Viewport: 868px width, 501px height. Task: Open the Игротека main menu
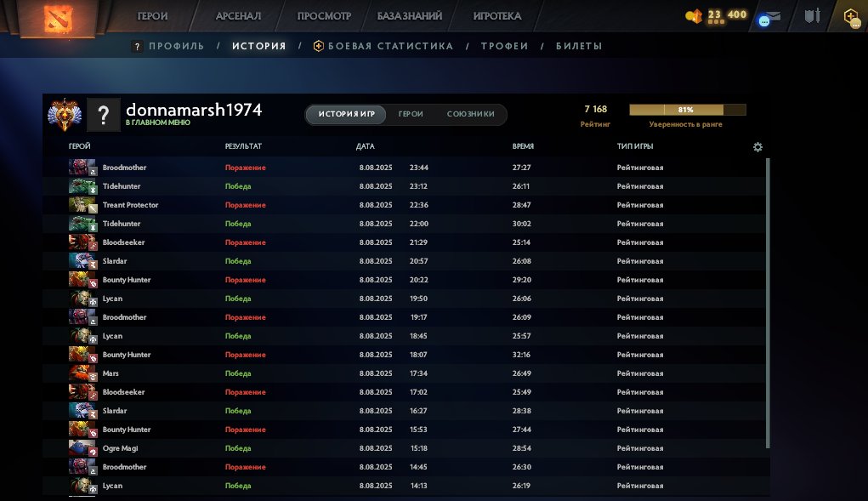(497, 16)
